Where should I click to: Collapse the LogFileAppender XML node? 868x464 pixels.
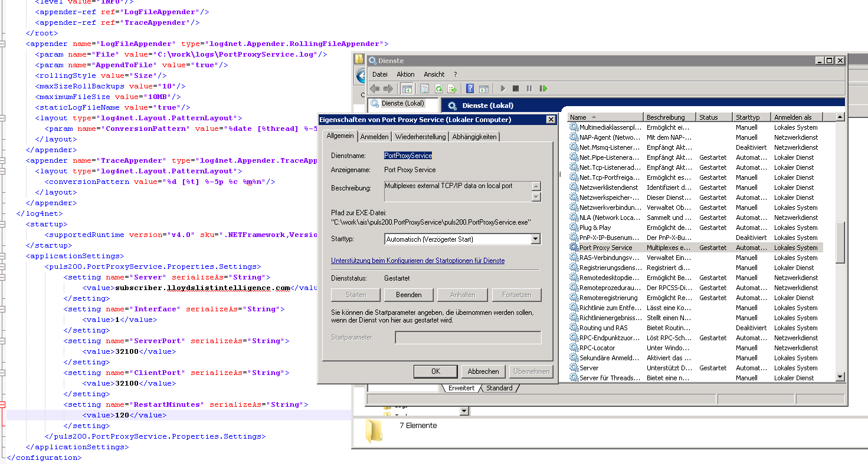click(3, 44)
